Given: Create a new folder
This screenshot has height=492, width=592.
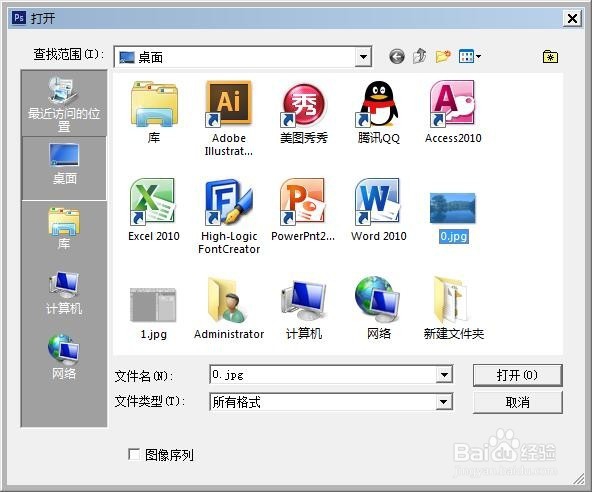Looking at the screenshot, I should pyautogui.click(x=443, y=56).
